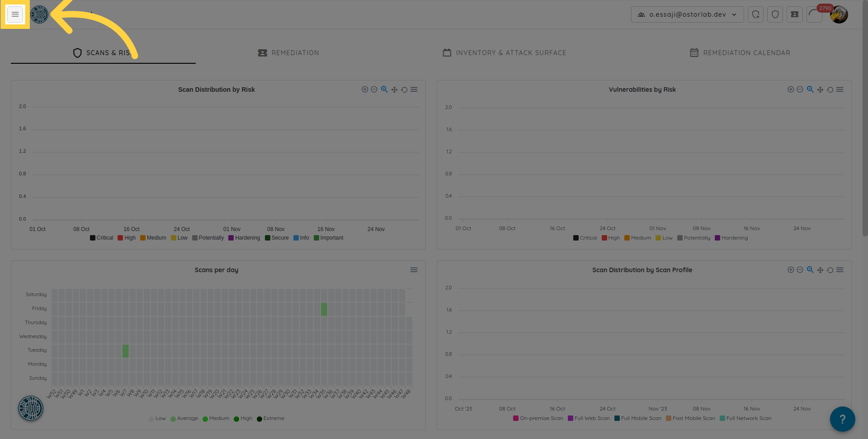Go to Remediation Calendar tab

740,53
